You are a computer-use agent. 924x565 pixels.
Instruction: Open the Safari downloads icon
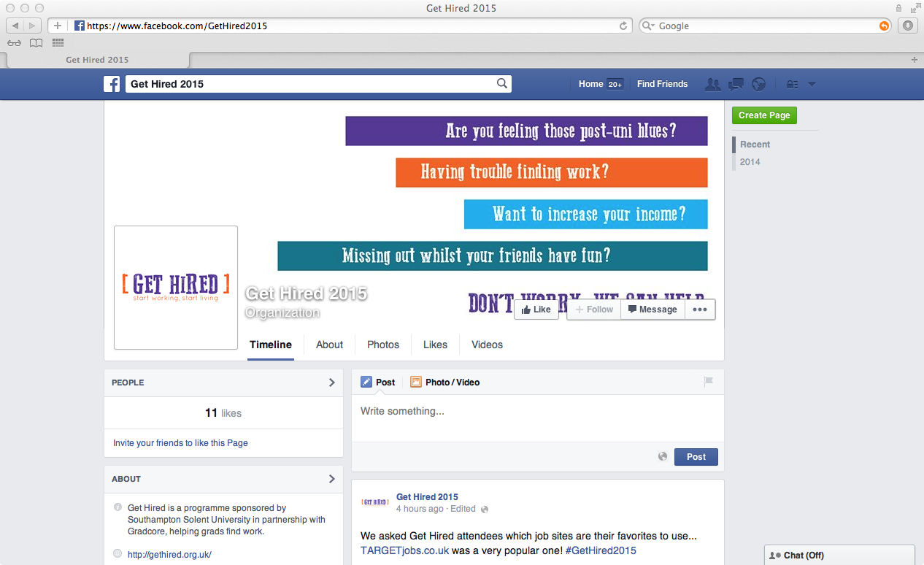(907, 26)
